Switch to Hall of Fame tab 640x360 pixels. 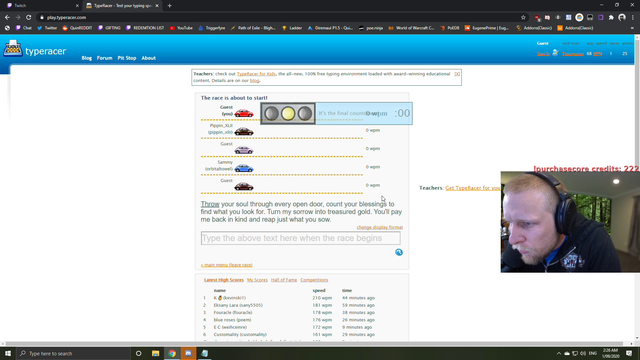[x=284, y=280]
